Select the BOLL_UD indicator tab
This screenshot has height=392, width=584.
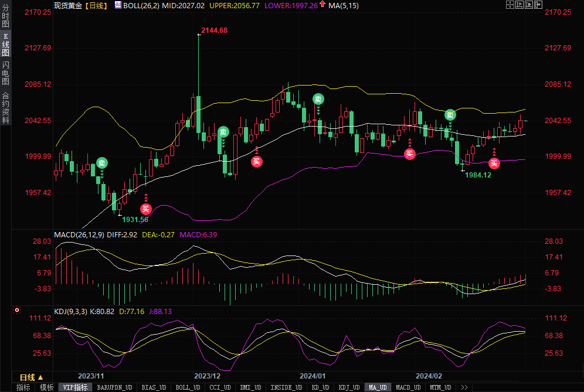[x=187, y=387]
